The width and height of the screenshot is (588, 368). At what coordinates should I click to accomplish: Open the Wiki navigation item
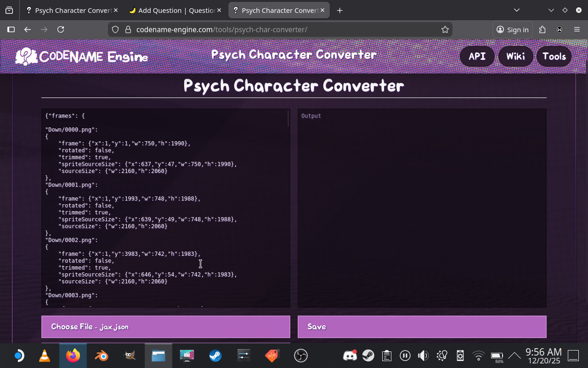coord(515,57)
